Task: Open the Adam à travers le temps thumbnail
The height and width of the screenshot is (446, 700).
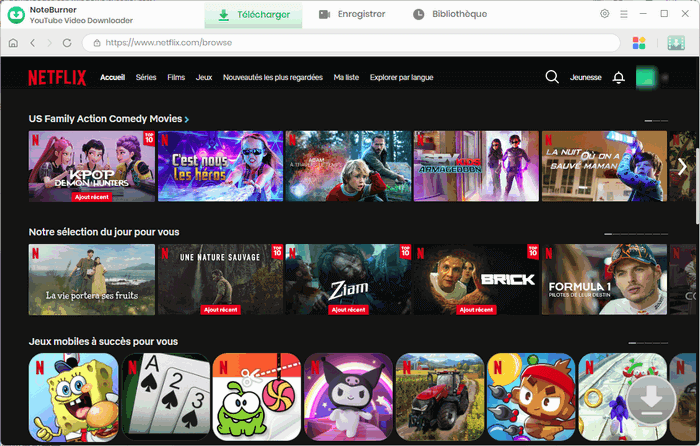Action: click(348, 166)
